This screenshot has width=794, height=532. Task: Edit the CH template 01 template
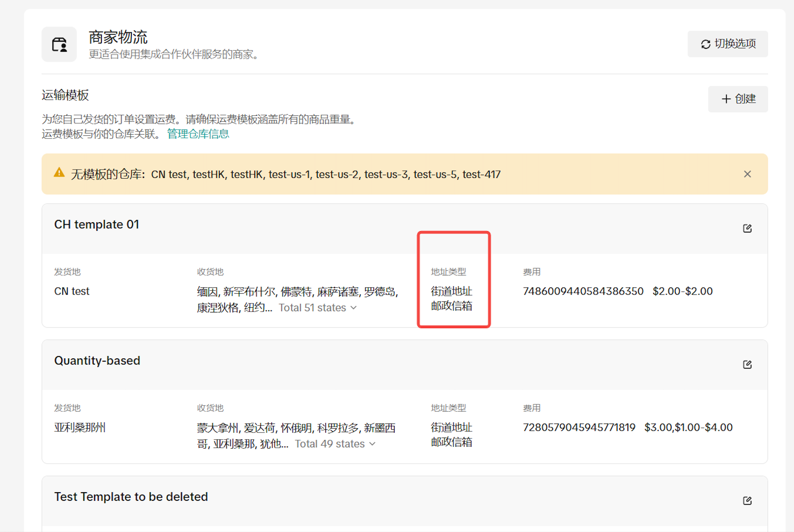coord(747,228)
